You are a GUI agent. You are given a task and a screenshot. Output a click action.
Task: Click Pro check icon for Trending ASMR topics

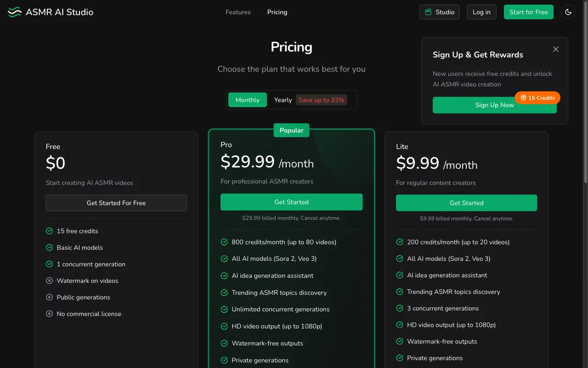(224, 293)
